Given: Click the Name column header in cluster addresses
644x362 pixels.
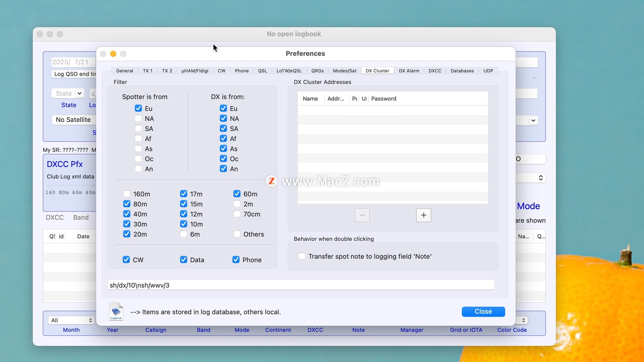Looking at the screenshot, I should coord(310,99).
